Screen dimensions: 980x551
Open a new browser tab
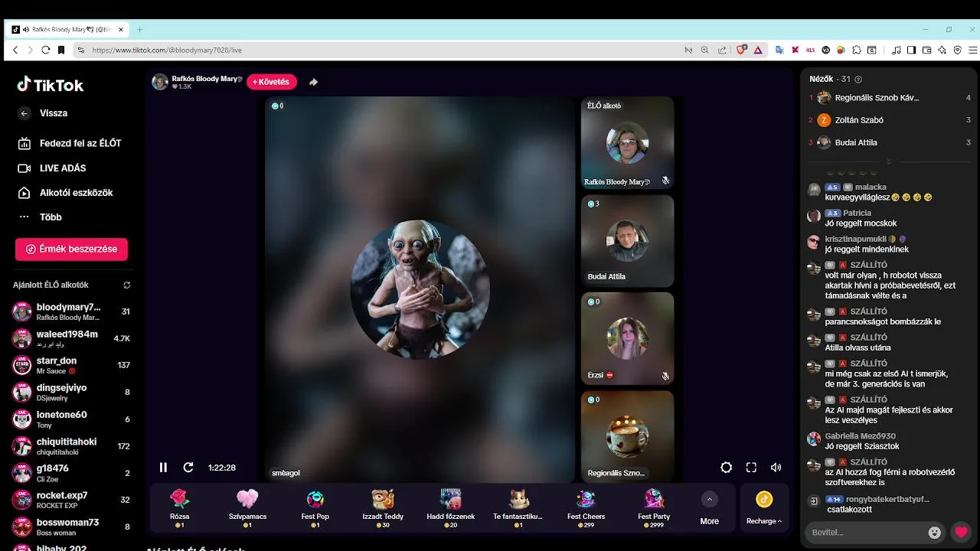coord(139,29)
